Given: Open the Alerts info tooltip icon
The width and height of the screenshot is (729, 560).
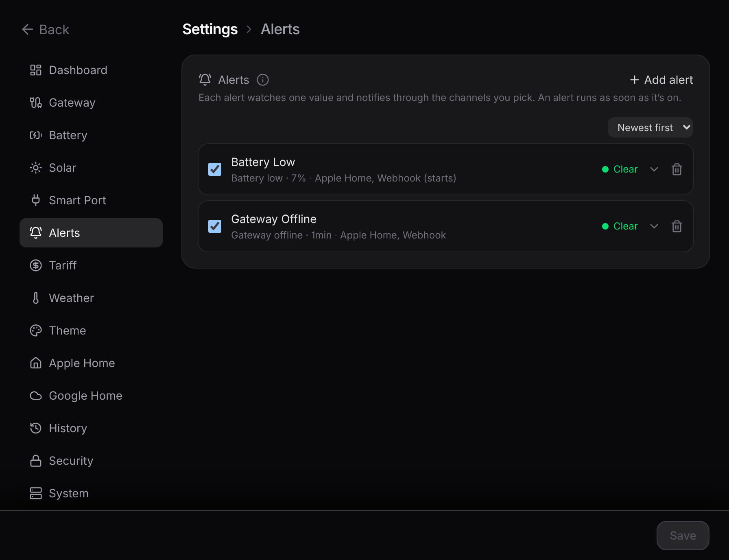Looking at the screenshot, I should [263, 80].
